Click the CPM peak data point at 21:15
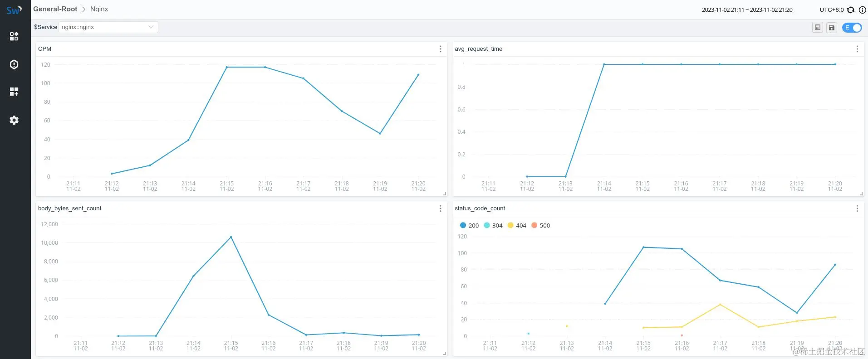This screenshot has width=868, height=359. [x=227, y=67]
